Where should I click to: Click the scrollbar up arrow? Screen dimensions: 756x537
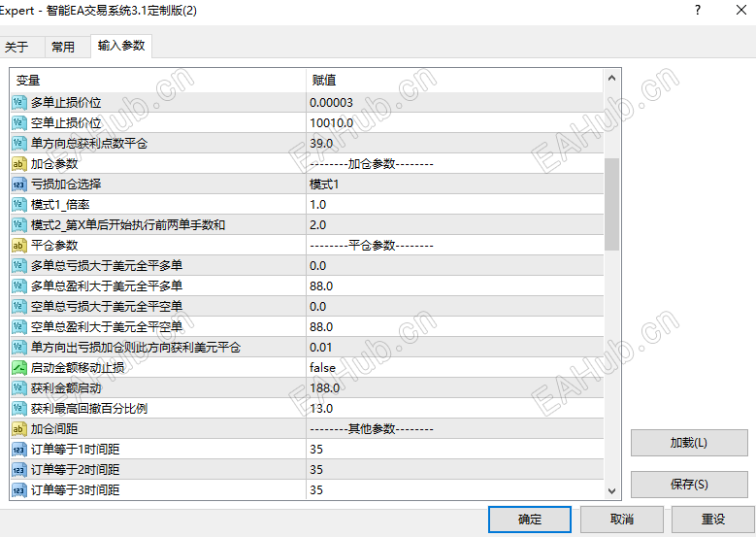[611, 78]
